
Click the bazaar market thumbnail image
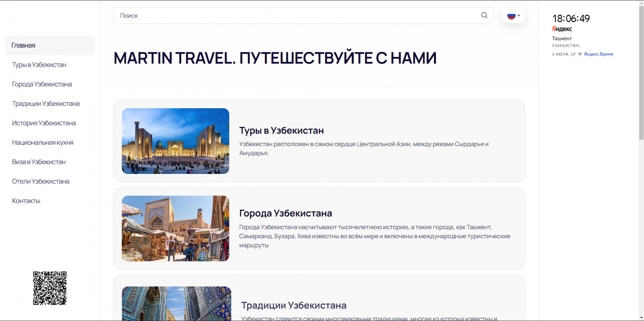pyautogui.click(x=175, y=228)
